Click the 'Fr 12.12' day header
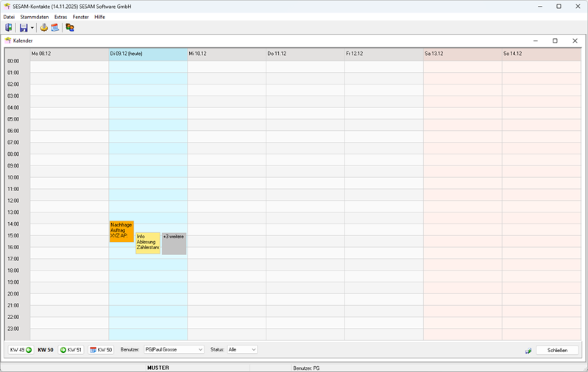Viewport: 588px width, 372px height. coord(384,54)
